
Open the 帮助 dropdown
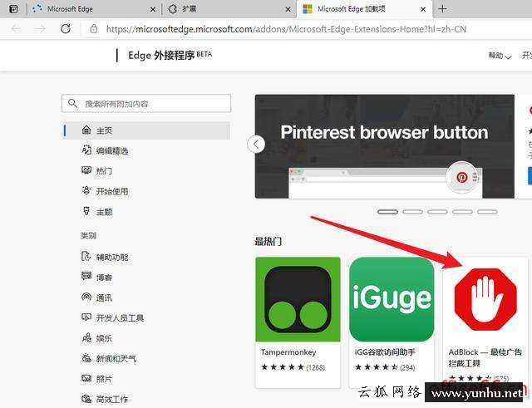(x=500, y=56)
